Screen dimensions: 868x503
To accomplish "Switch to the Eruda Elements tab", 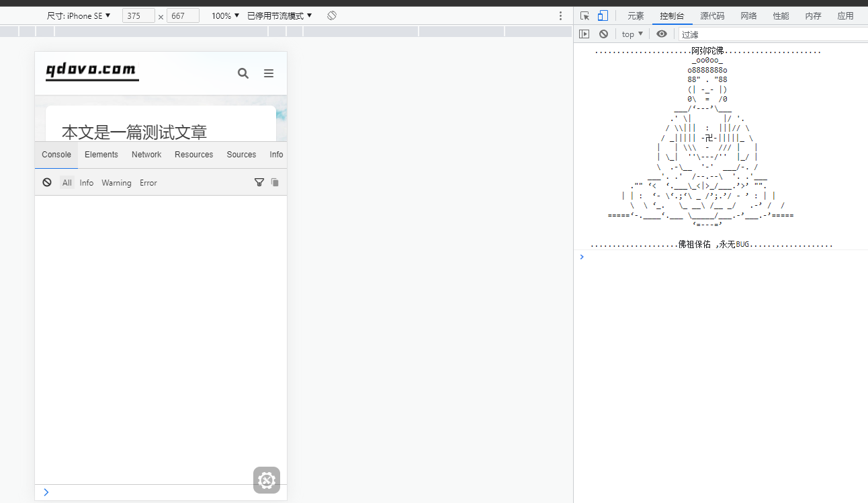I will pyautogui.click(x=101, y=155).
